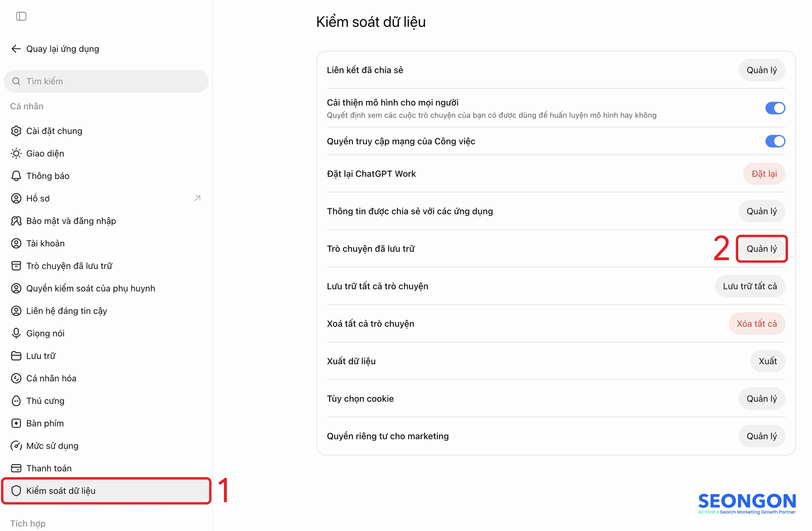Focus the Tìm kiếm search field
Image resolution: width=812 pixels, height=531 pixels.
pos(106,81)
